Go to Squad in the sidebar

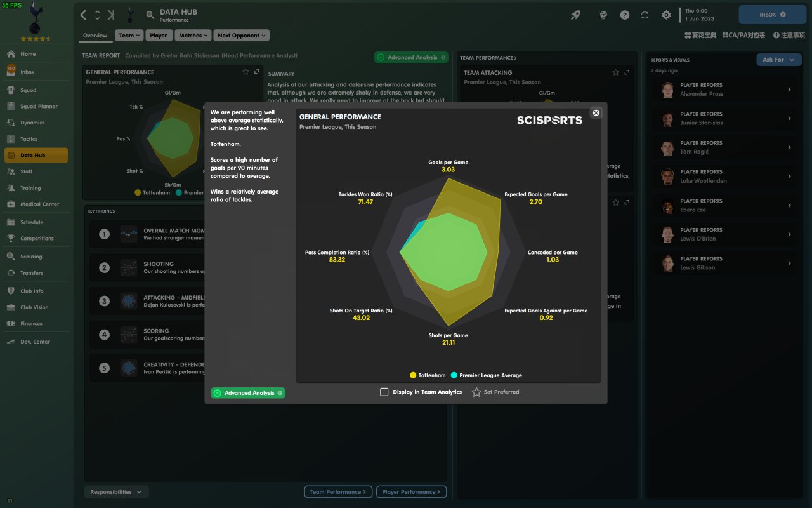(x=36, y=90)
